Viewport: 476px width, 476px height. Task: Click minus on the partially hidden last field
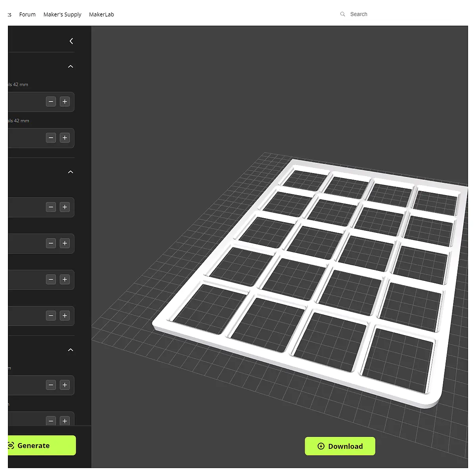[51, 421]
